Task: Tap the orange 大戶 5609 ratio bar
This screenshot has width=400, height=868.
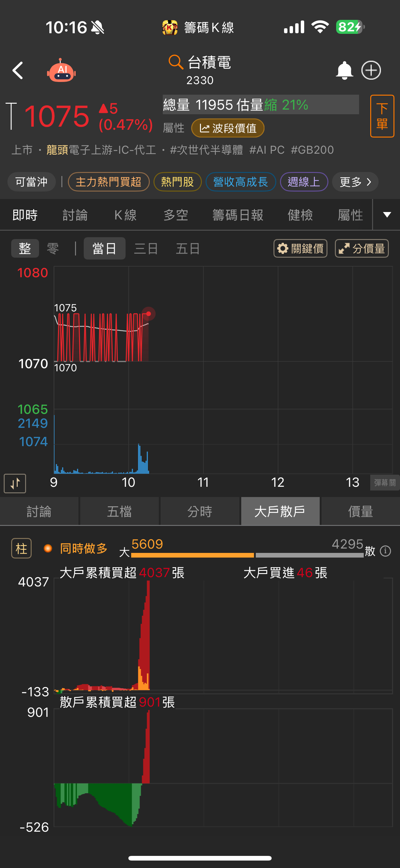Action: 193,555
